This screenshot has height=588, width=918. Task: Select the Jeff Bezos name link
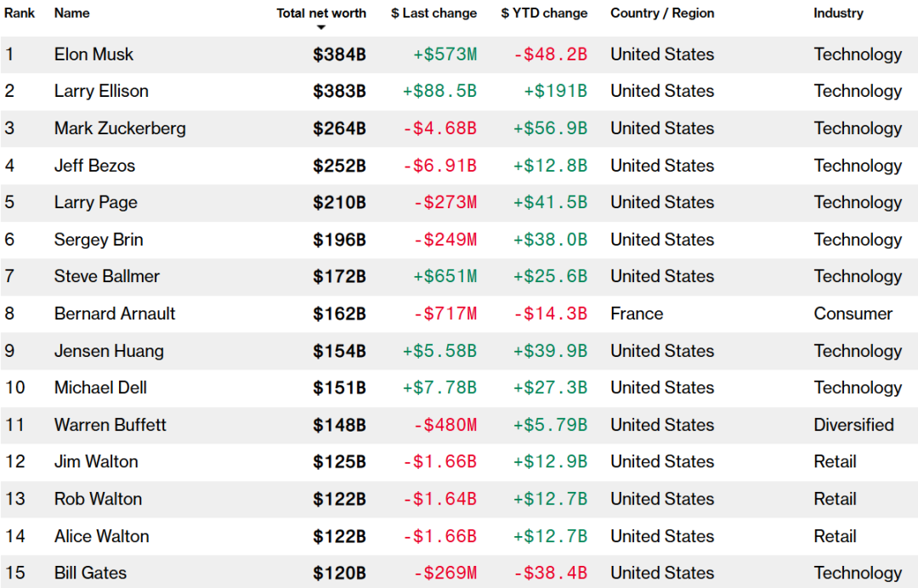tap(94, 166)
